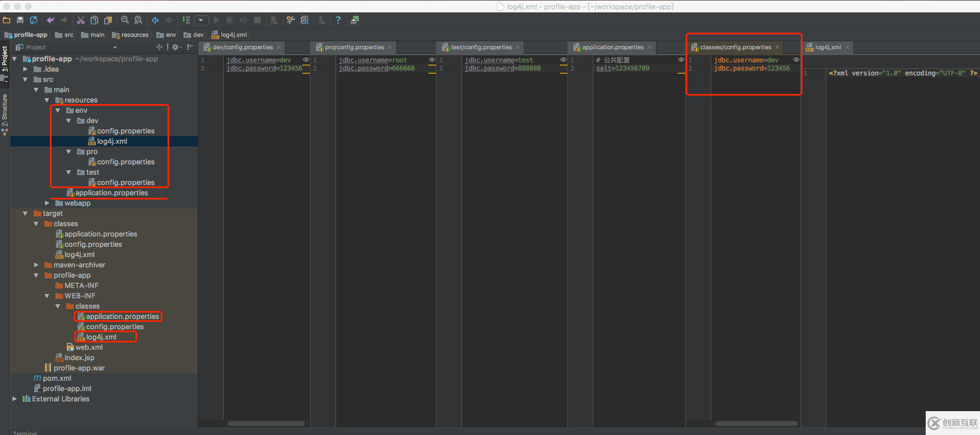Click the Run with Coverage icon
Screen dimensions: 980x435
tap(244, 20)
